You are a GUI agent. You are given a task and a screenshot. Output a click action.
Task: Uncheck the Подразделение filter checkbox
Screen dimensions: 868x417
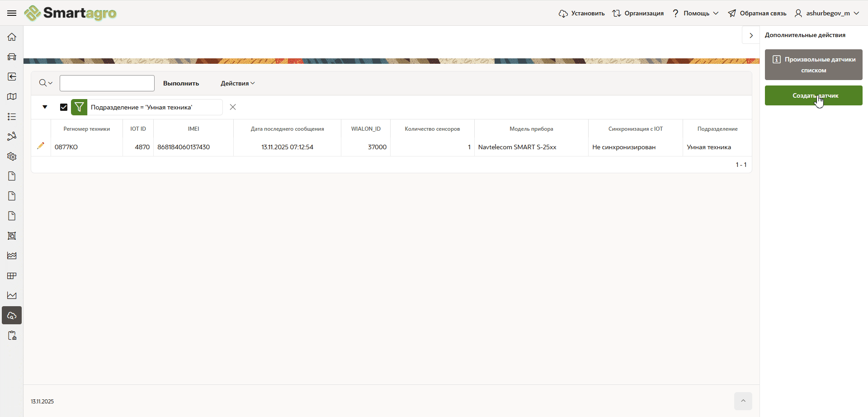64,107
